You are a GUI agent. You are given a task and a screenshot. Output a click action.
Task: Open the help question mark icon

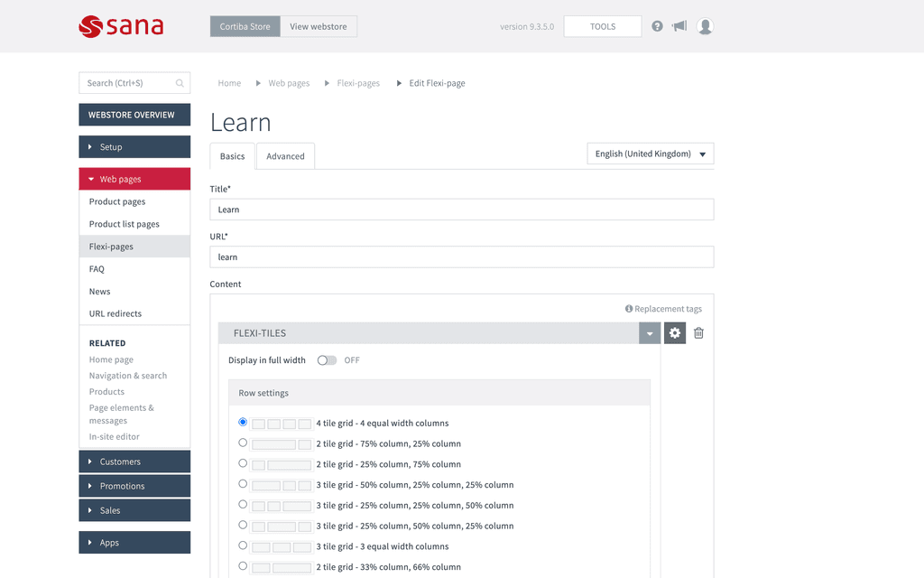pos(657,26)
